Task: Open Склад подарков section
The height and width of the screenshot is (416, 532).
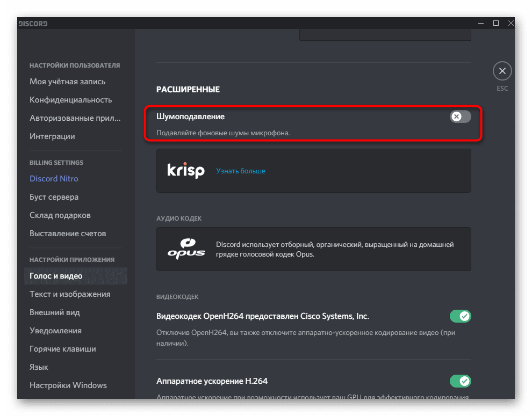Action: pyautogui.click(x=60, y=215)
